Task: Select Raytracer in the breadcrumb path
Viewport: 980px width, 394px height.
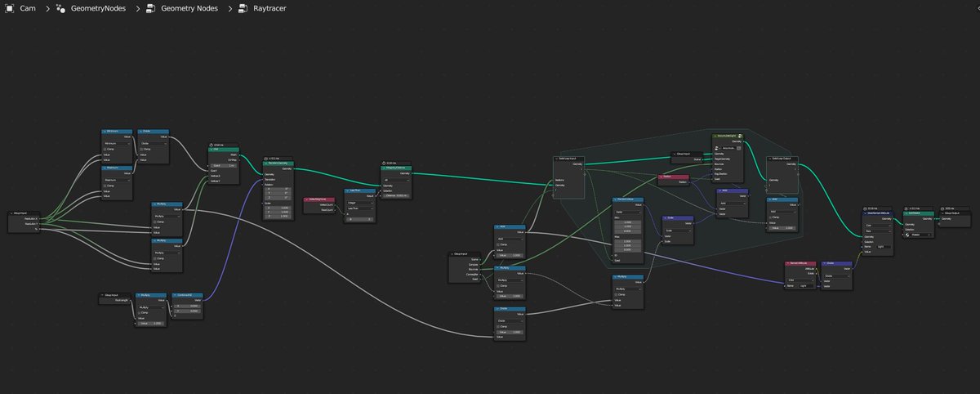Action: click(x=269, y=8)
